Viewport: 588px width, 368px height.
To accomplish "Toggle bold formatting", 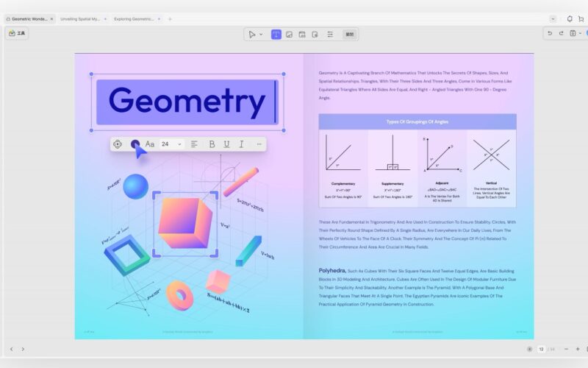I will point(212,144).
